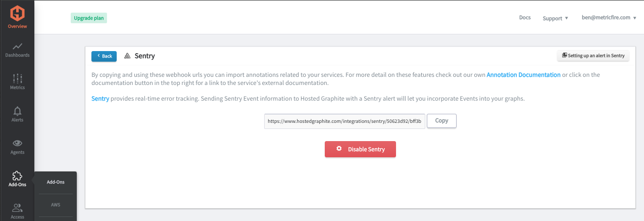Expand the Support dropdown menu

click(555, 18)
